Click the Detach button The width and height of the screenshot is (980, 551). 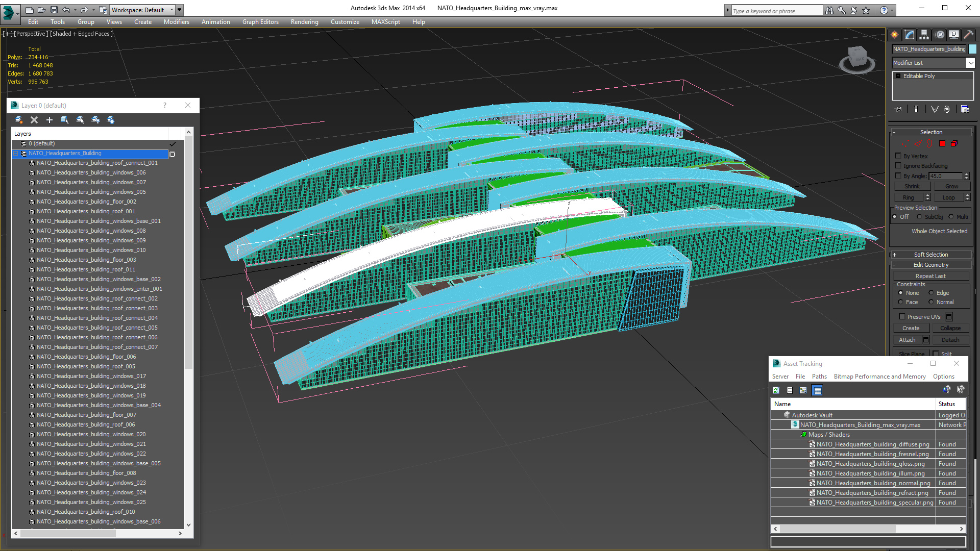click(950, 340)
